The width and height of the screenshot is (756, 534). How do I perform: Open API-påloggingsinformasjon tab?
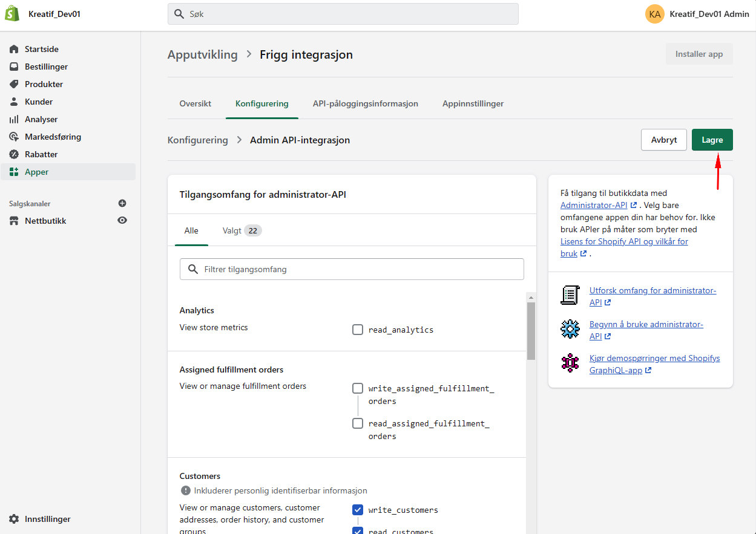(x=366, y=103)
